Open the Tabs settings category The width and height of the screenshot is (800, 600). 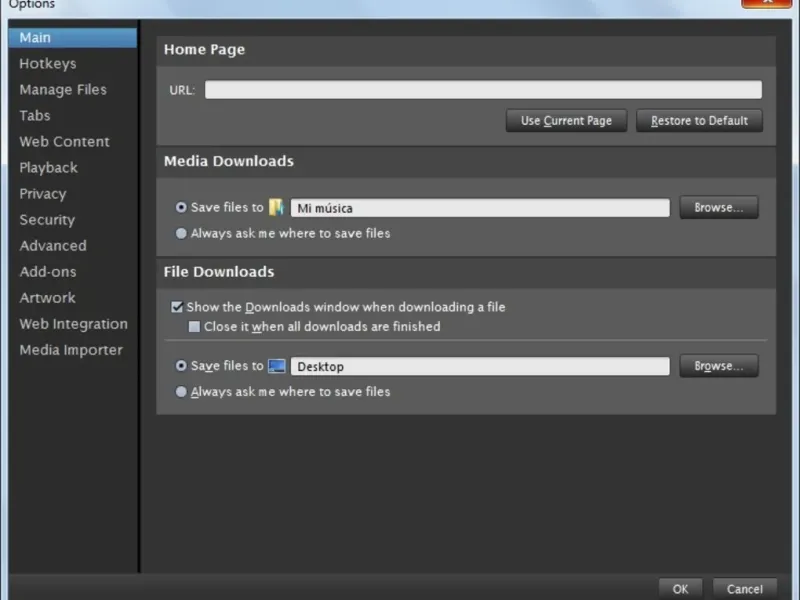pyautogui.click(x=35, y=116)
